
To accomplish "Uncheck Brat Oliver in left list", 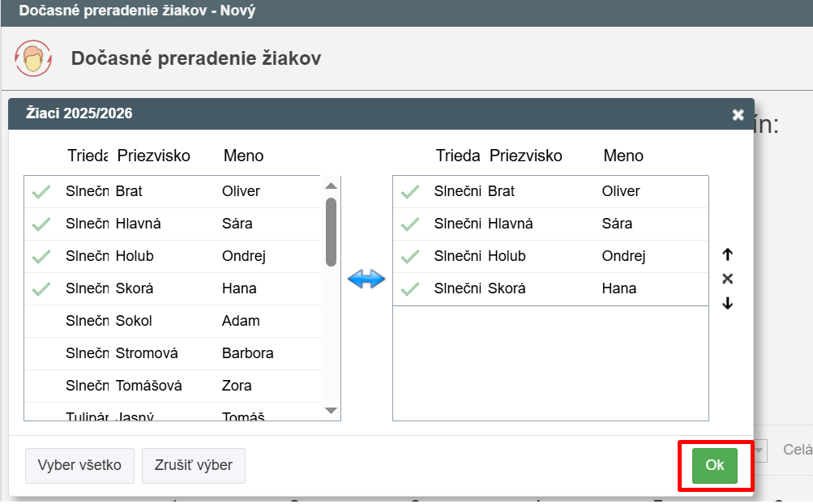I will (41, 192).
